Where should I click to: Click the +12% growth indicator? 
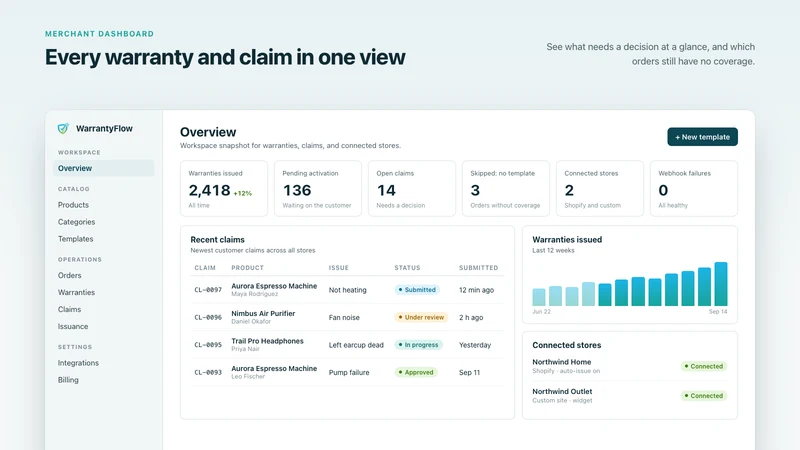pyautogui.click(x=242, y=193)
